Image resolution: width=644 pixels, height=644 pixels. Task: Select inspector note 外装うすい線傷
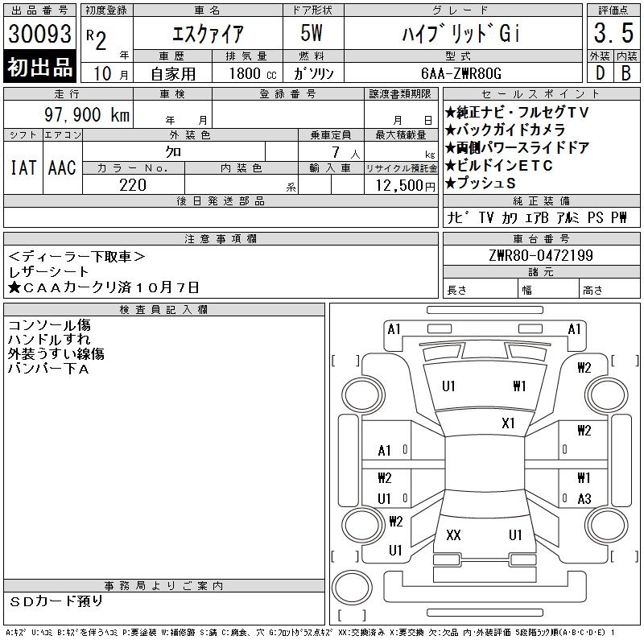[x=56, y=353]
